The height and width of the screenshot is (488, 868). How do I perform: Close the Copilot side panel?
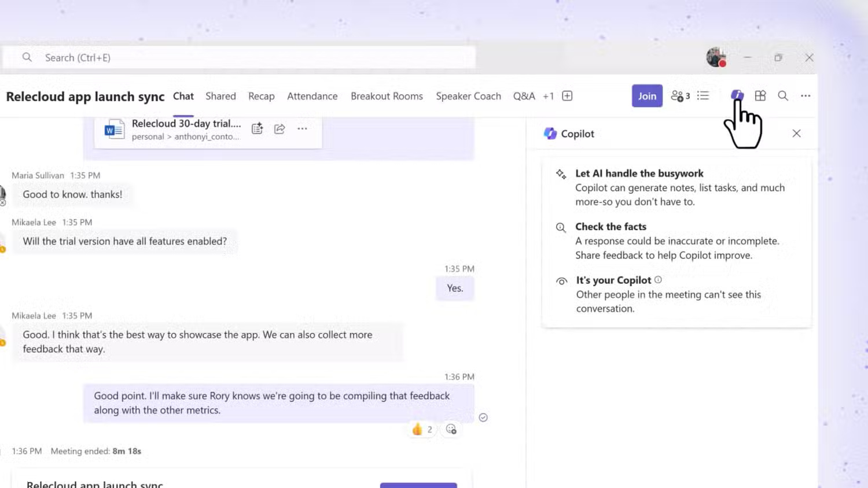coord(797,134)
